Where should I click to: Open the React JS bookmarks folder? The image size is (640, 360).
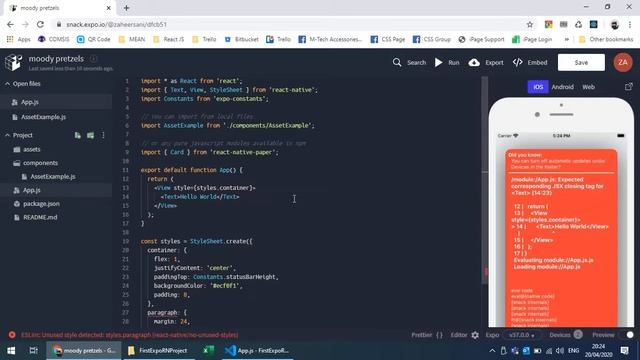pos(168,39)
